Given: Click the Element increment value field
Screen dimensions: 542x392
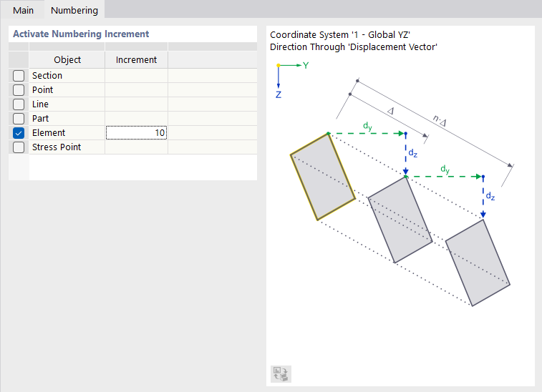Looking at the screenshot, I should [x=136, y=133].
